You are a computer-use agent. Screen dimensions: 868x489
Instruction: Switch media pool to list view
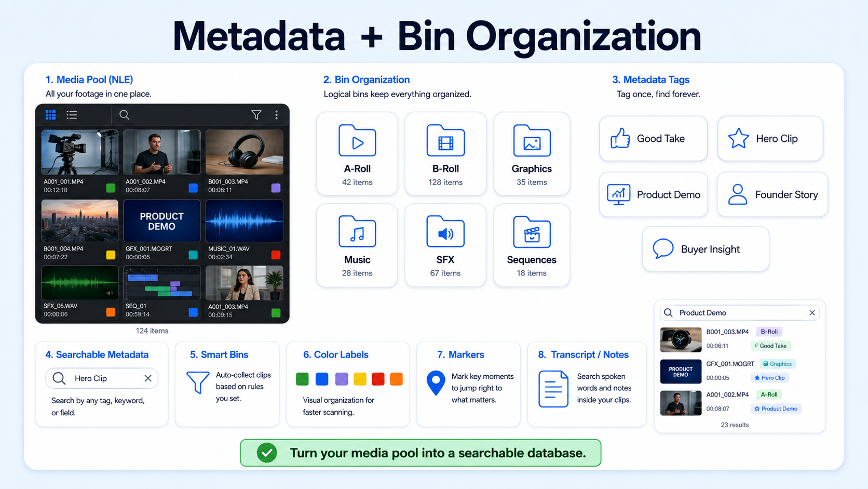(72, 115)
